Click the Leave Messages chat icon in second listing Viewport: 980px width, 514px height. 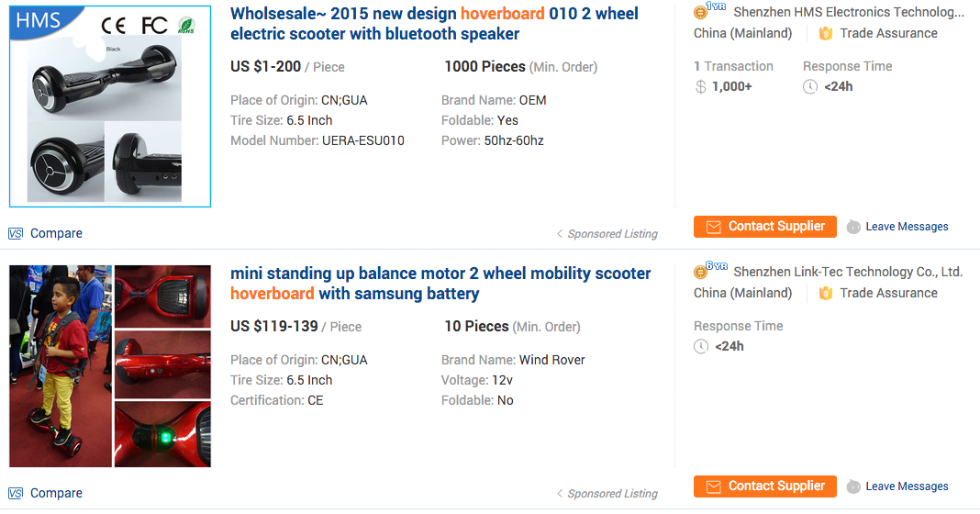coord(853,486)
